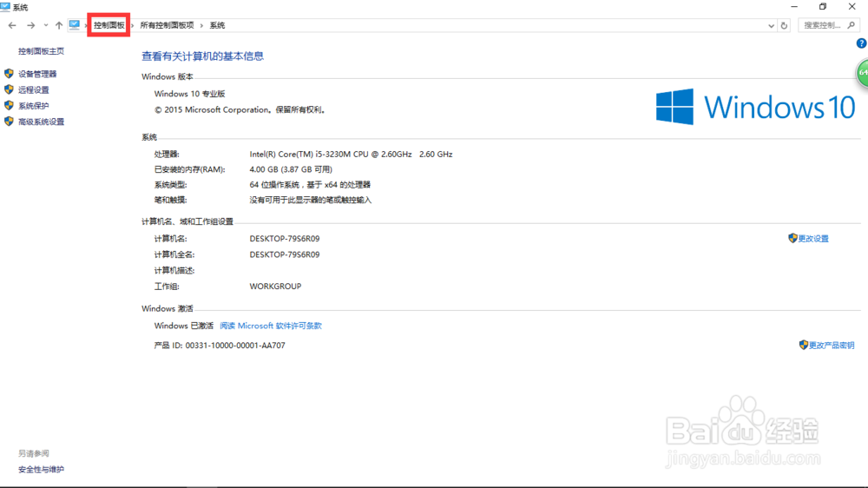Click shield icon beside 设备管理器
Image resolution: width=868 pixels, height=488 pixels.
(9, 74)
